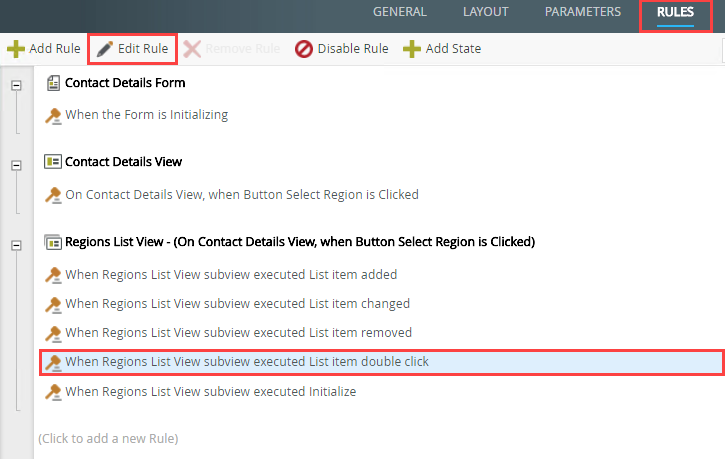
Task: Collapse the Contact Details Form group
Action: tap(16, 86)
